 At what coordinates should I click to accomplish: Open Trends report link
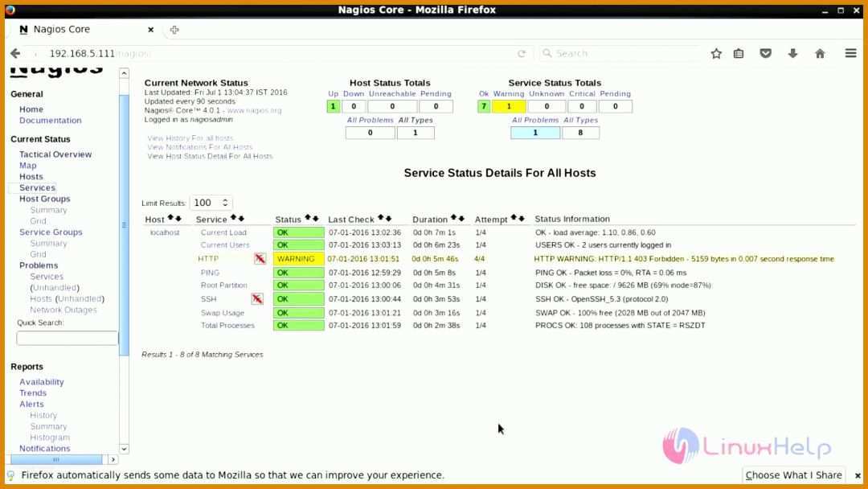tap(33, 393)
